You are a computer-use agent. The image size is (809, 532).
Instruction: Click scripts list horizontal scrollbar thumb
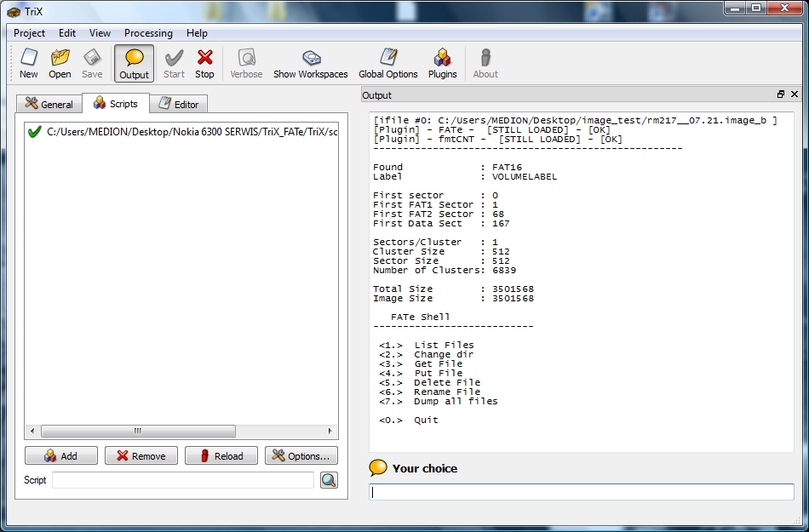pyautogui.click(x=138, y=431)
